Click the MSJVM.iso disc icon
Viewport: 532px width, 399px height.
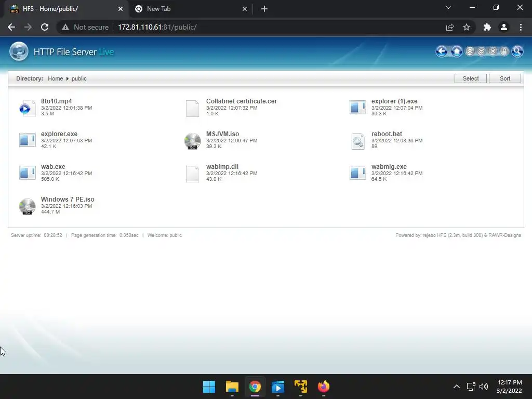[192, 141]
